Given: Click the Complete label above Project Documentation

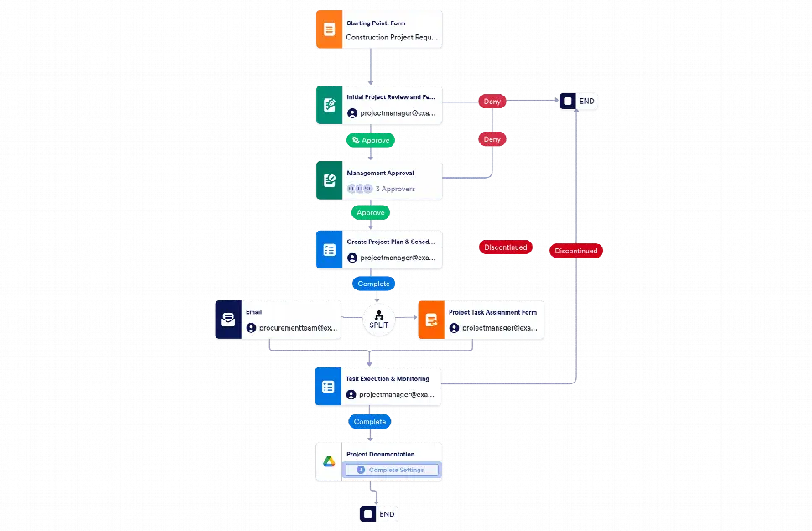Looking at the screenshot, I should tap(370, 422).
